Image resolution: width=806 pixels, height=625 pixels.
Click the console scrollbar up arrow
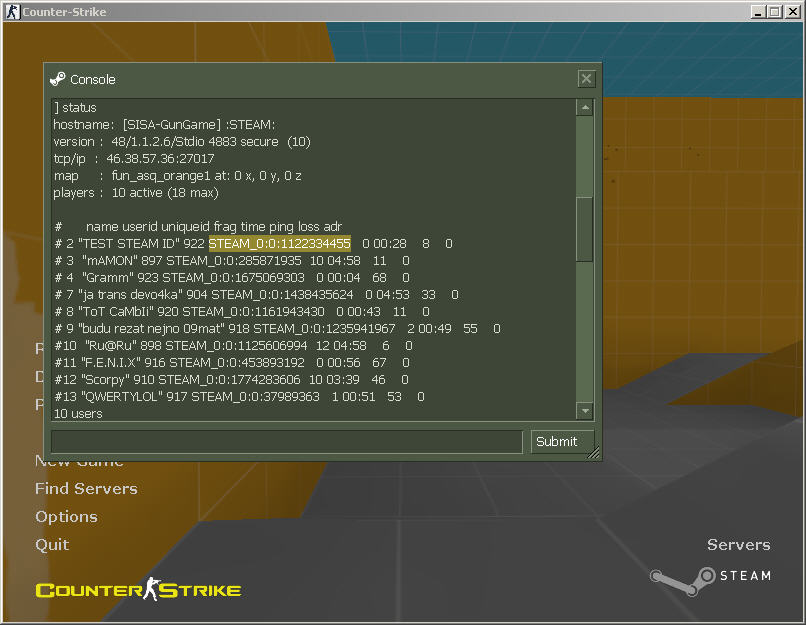[585, 107]
